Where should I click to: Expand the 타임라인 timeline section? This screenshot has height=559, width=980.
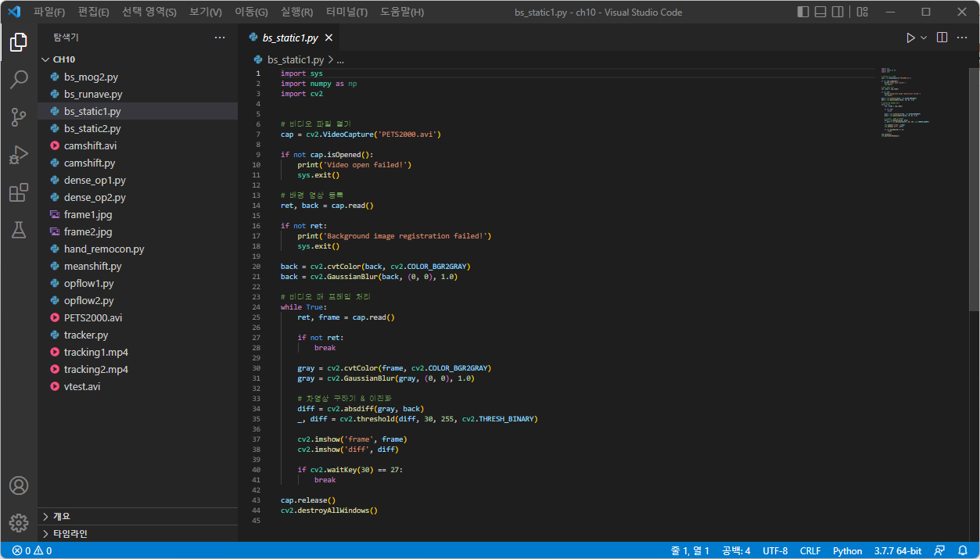(x=138, y=533)
